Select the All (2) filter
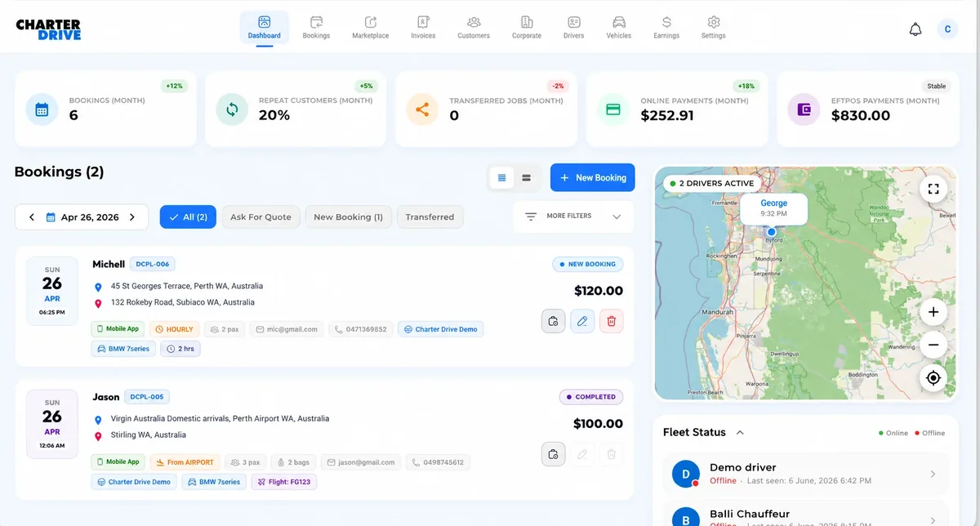Screen dimensions: 980x526 (188, 216)
